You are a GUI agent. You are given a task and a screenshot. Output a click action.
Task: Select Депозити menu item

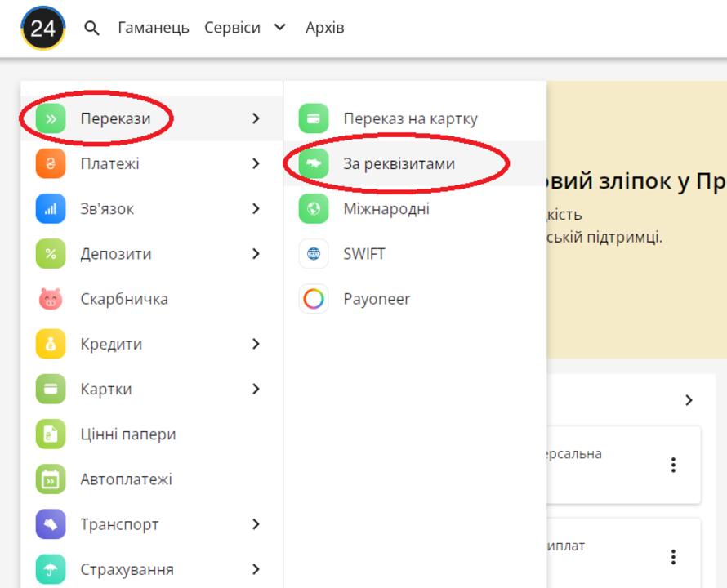(152, 254)
